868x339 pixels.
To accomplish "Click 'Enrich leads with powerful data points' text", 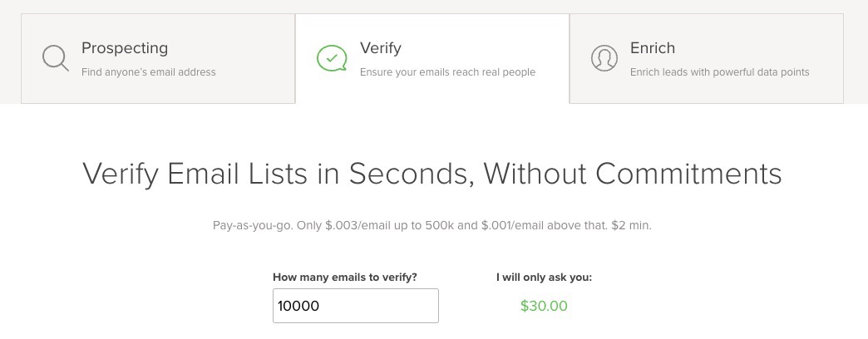I will click(x=720, y=72).
